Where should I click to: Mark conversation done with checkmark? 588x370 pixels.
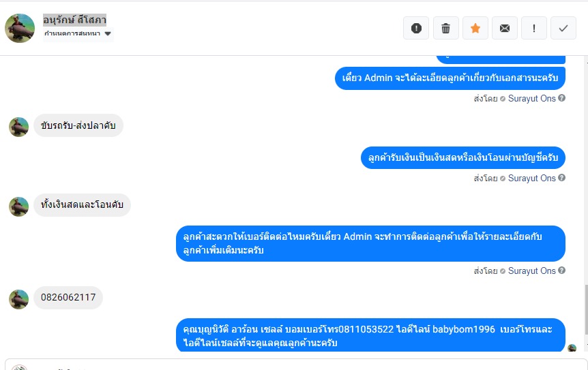[563, 28]
